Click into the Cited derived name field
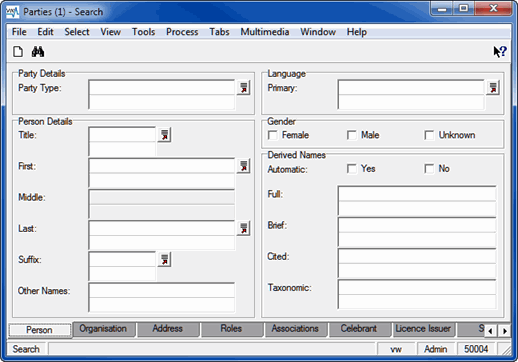Image resolution: width=518 pixels, height=362 pixels. pyautogui.click(x=417, y=263)
